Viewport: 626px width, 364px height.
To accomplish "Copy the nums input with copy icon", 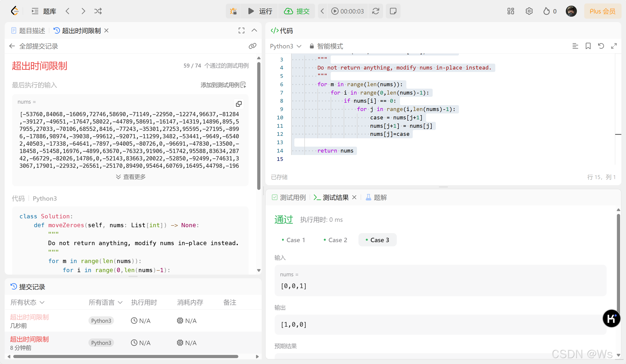I will coord(239,104).
